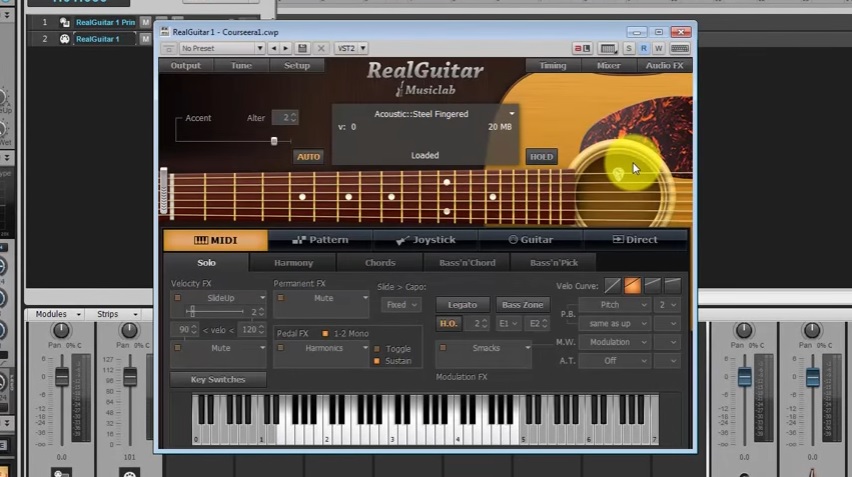The width and height of the screenshot is (852, 477).
Task: Select the Harmony sub-tab
Action: click(x=293, y=262)
